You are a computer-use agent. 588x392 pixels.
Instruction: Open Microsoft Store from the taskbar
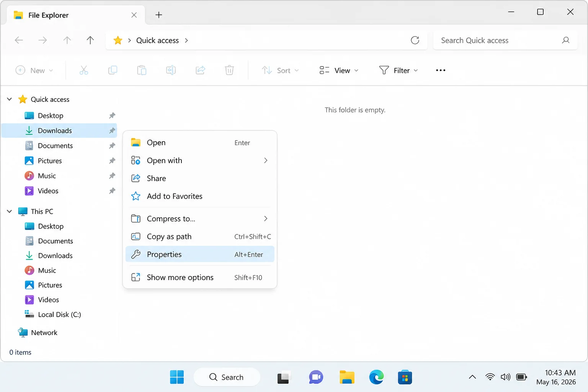point(405,377)
